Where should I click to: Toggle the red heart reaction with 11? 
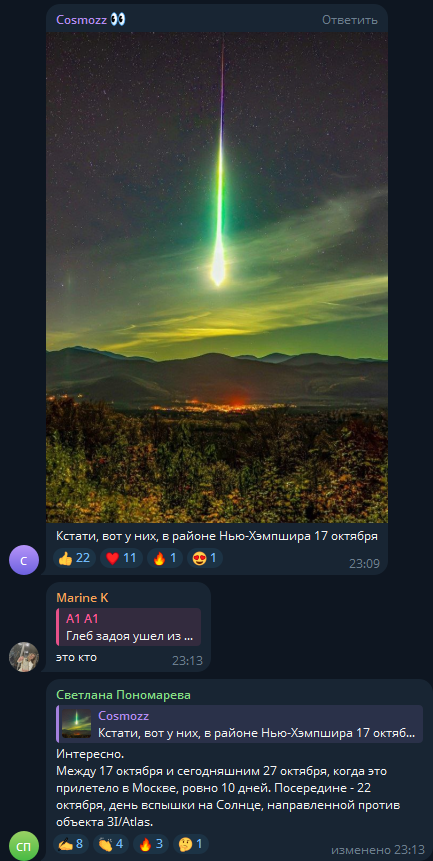(121, 558)
